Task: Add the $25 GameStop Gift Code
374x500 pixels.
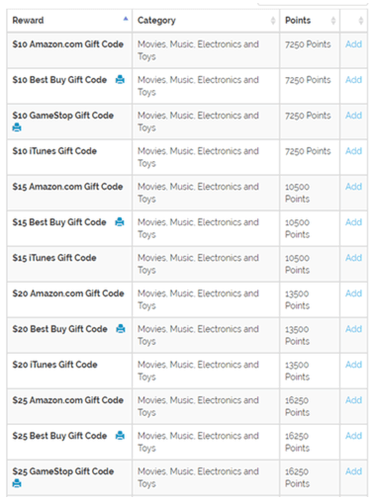Action: pyautogui.click(x=354, y=471)
